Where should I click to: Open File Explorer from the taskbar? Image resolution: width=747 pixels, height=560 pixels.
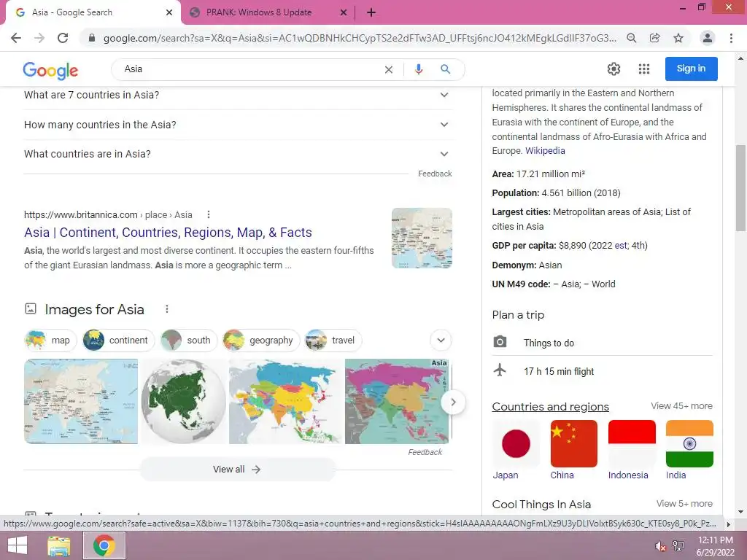pyautogui.click(x=58, y=545)
